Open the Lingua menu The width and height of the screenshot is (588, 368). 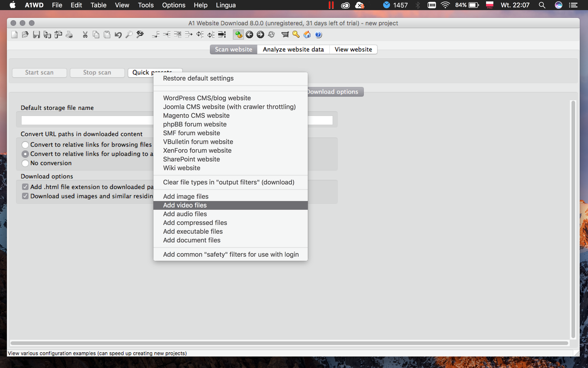click(x=226, y=5)
